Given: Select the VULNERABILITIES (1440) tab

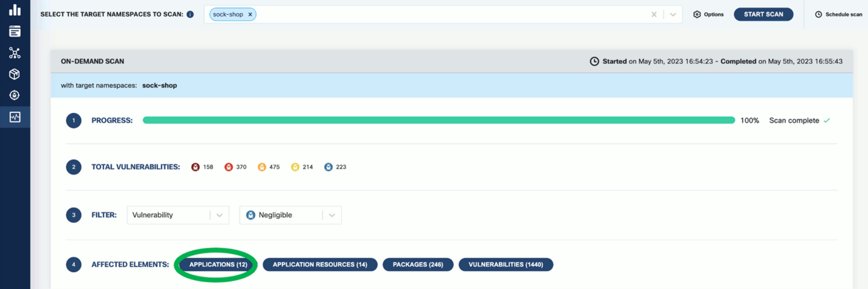Looking at the screenshot, I should (x=506, y=265).
